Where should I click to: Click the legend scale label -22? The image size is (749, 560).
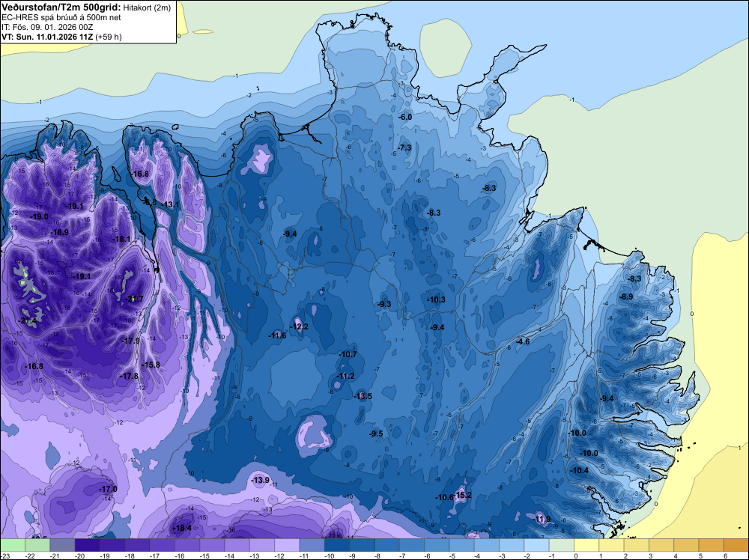tap(30, 556)
